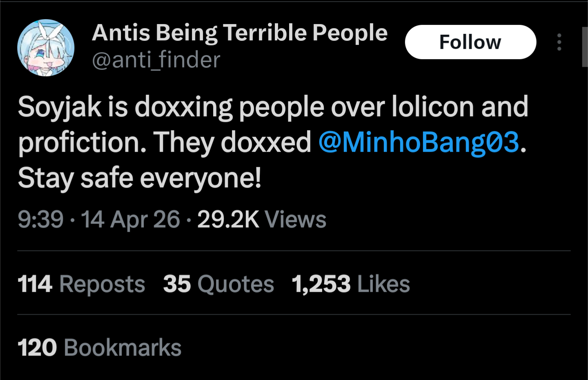
Task: Click the word doxxing in the post text
Action: tap(183, 107)
